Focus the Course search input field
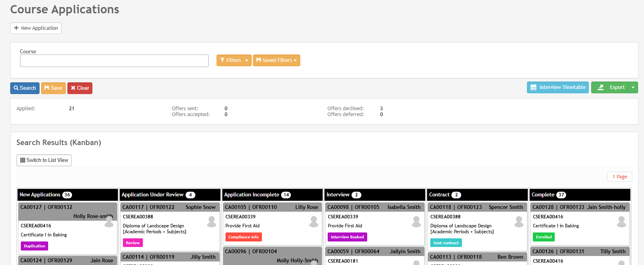644x265 pixels. point(114,61)
